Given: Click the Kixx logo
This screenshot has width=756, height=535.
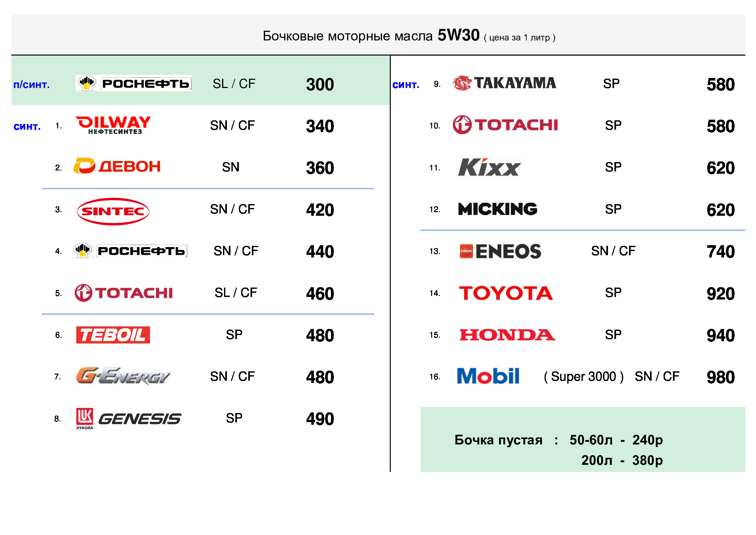Looking at the screenshot, I should tap(489, 167).
